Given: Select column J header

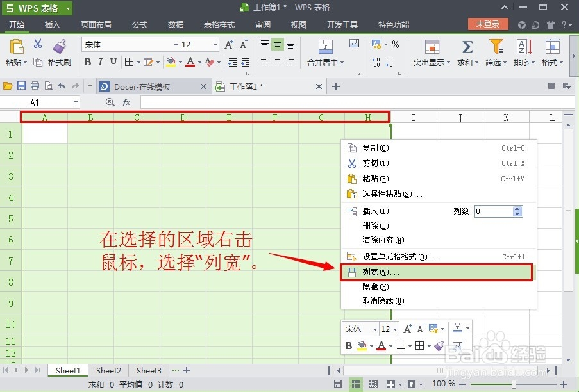Looking at the screenshot, I should coord(460,118).
